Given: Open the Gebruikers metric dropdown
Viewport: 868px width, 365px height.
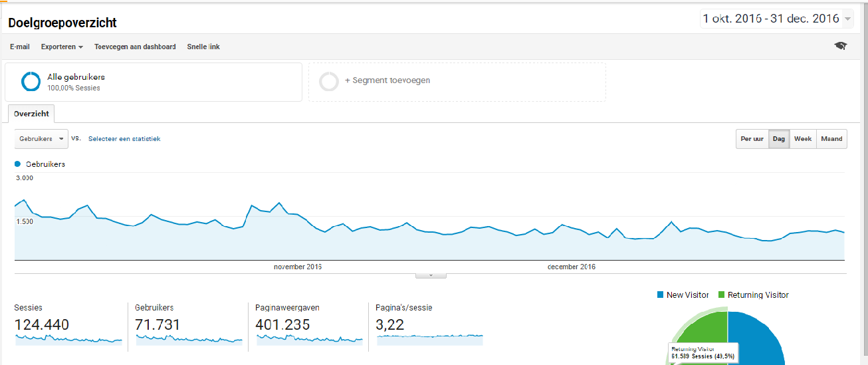Looking at the screenshot, I should pos(41,139).
